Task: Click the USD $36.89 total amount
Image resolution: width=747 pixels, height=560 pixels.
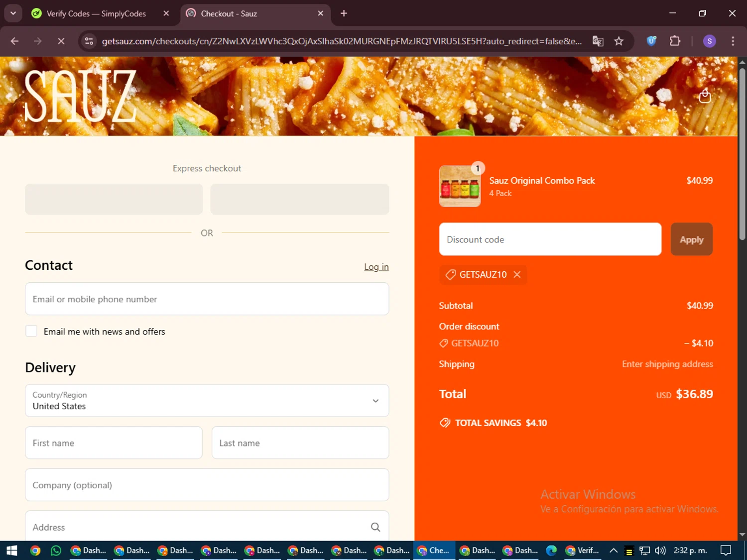Action: [684, 394]
